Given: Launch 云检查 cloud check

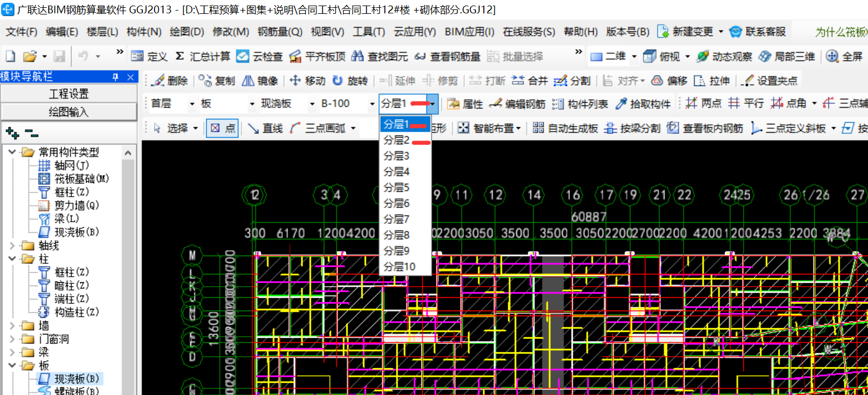Looking at the screenshot, I should pyautogui.click(x=259, y=56).
